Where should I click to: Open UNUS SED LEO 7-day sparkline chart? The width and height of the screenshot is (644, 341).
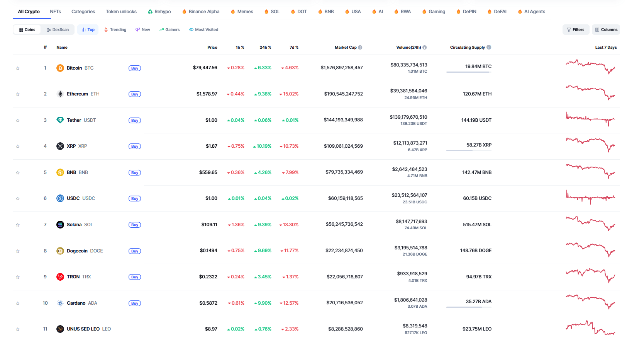(591, 328)
